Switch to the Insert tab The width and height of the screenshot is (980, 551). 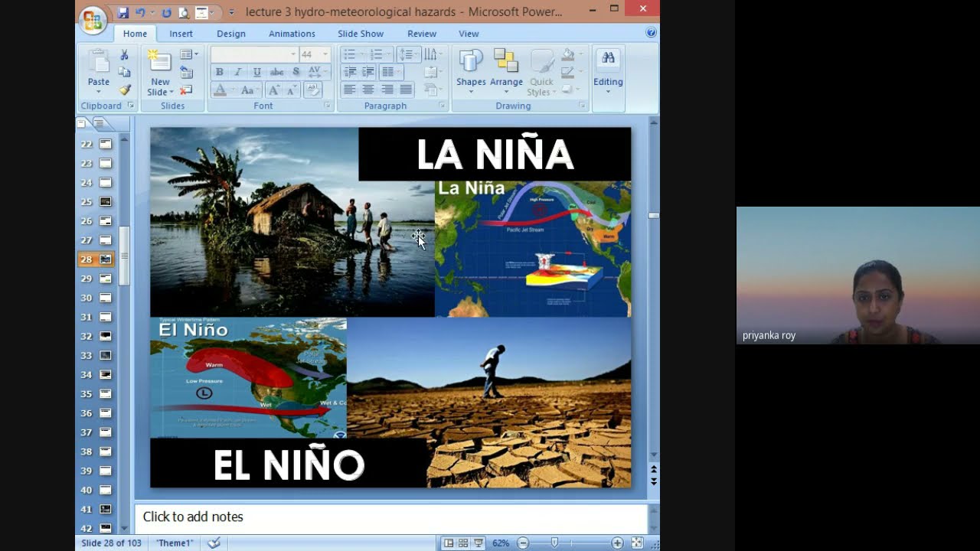click(x=181, y=34)
